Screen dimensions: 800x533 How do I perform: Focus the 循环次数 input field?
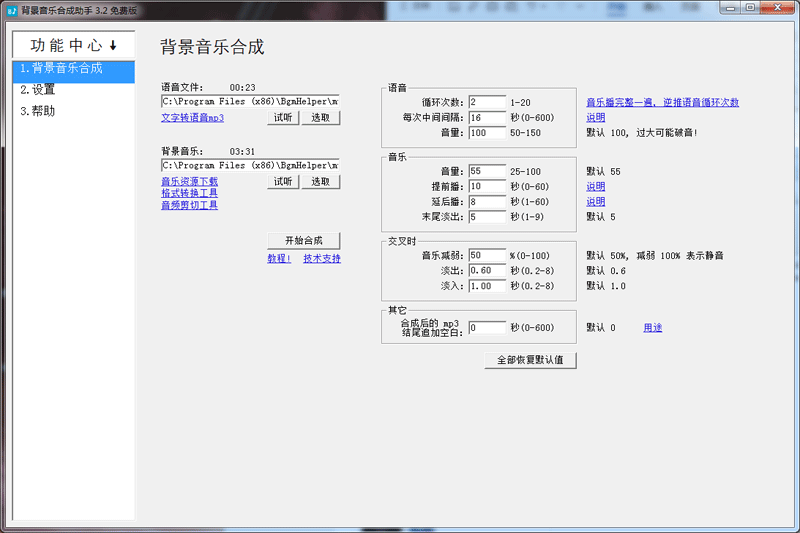(x=486, y=103)
